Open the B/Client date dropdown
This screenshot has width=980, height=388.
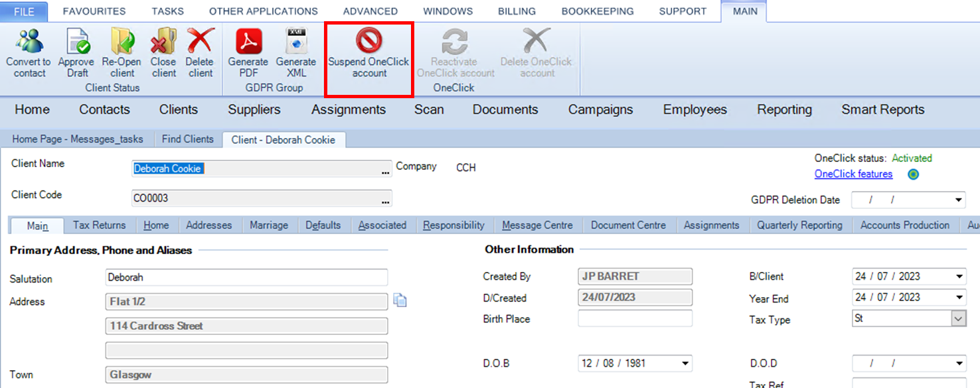pyautogui.click(x=959, y=277)
